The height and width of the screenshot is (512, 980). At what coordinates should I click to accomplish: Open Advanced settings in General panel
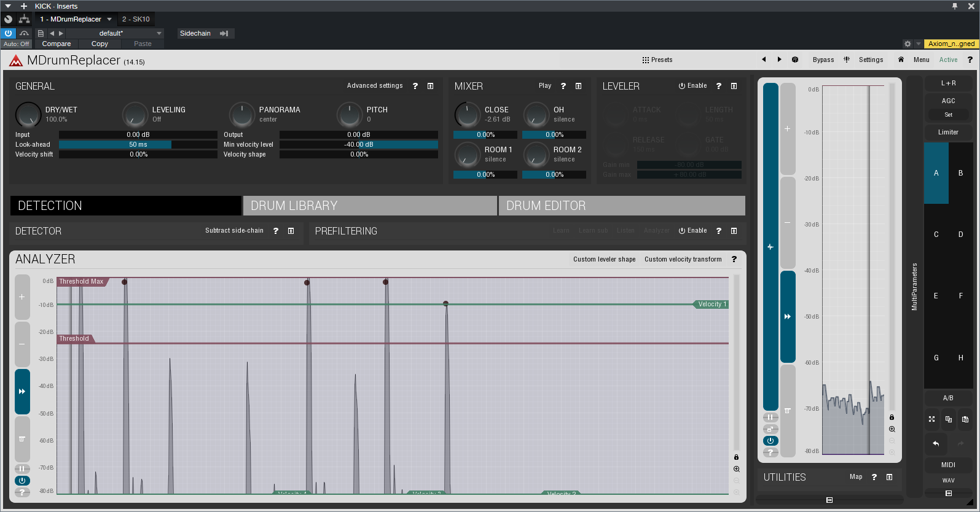tap(375, 85)
